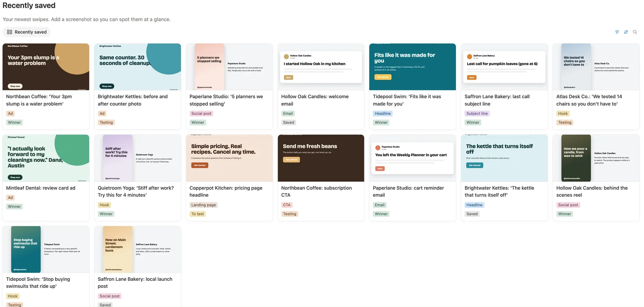Click the Social post tag on Hollow Oak reel card
Viewport: 644px width, 307px height.
click(x=568, y=205)
